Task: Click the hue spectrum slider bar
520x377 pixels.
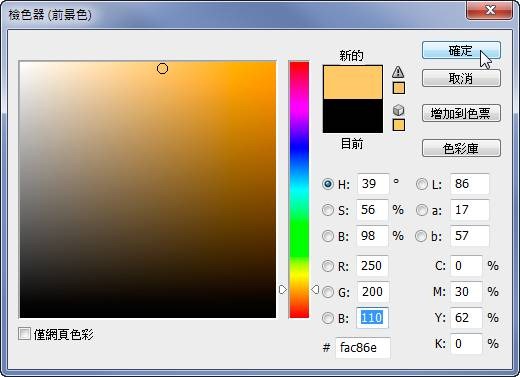Action: point(299,189)
